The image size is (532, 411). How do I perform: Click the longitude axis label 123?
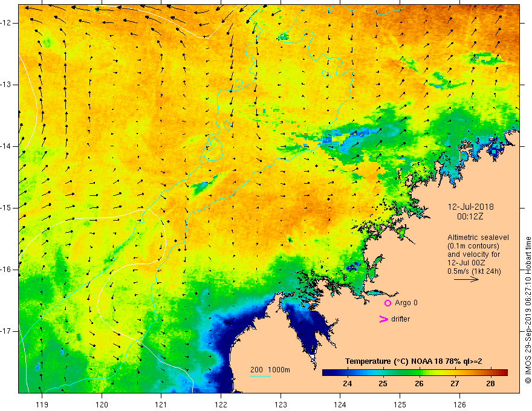click(281, 404)
